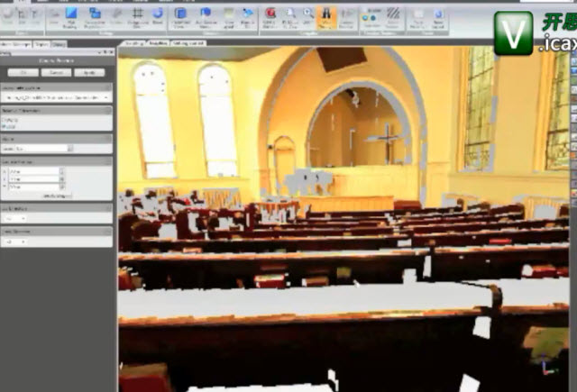Select the second radio option in the panel
This screenshot has height=392, width=577.
coord(5,125)
